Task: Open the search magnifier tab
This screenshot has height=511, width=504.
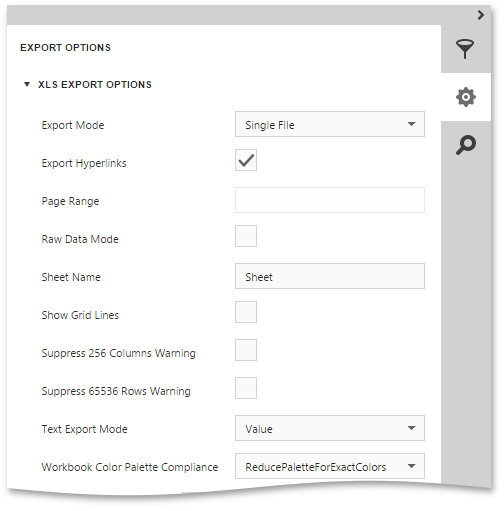Action: pos(466,145)
